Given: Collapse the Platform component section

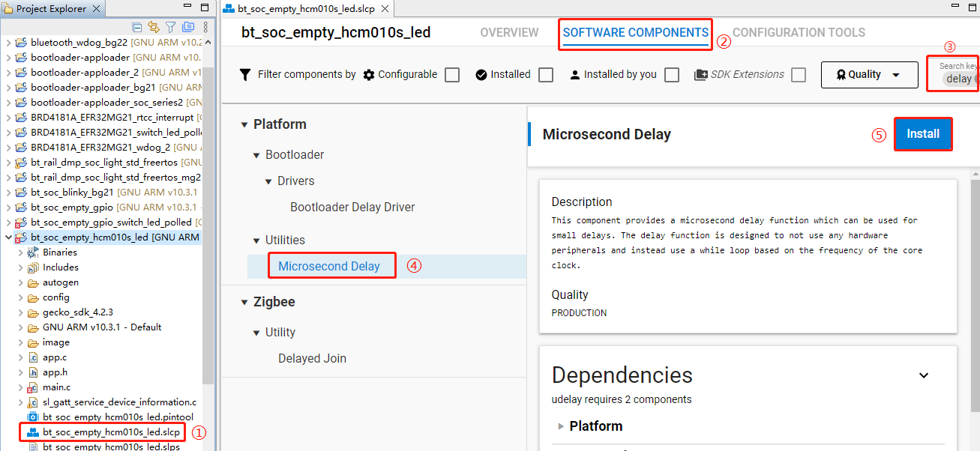Looking at the screenshot, I should [x=244, y=124].
